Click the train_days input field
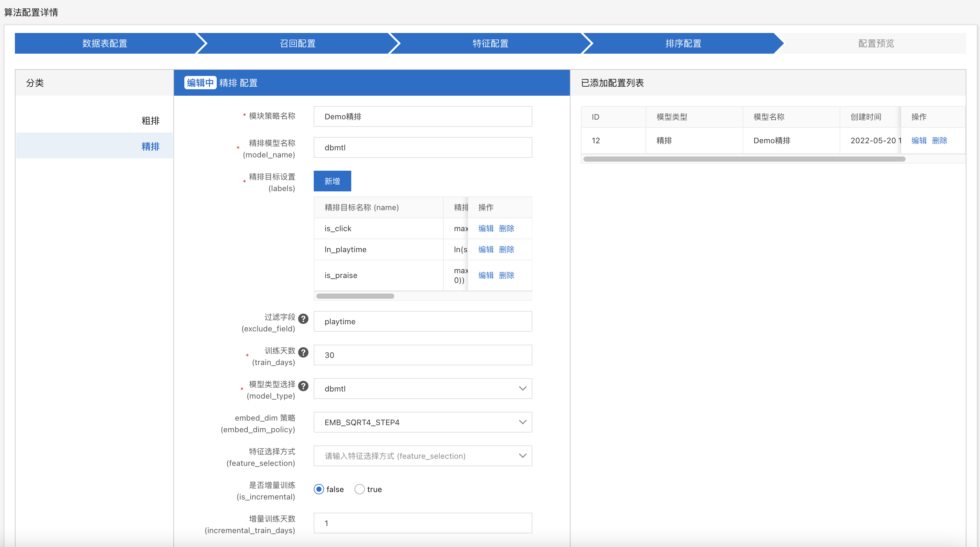 point(422,355)
